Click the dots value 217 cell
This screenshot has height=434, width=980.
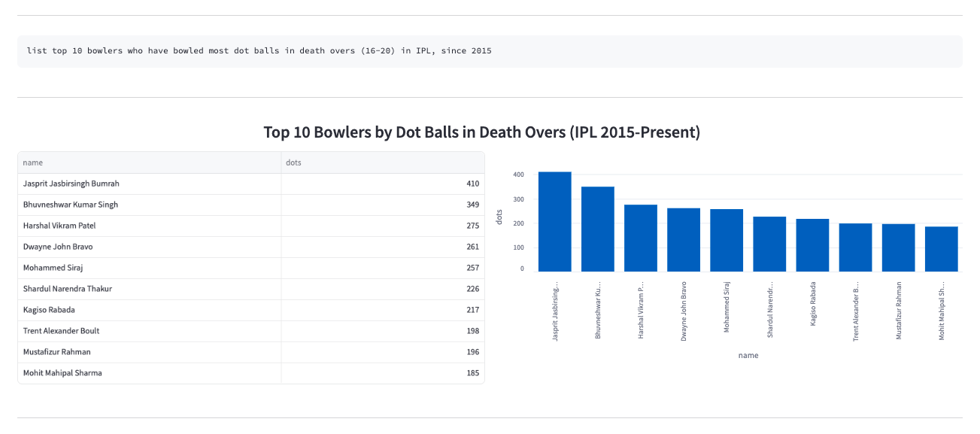383,310
